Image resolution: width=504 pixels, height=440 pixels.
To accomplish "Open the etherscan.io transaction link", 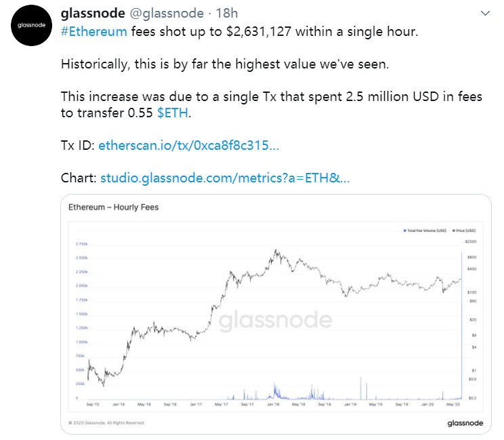I will click(188, 145).
